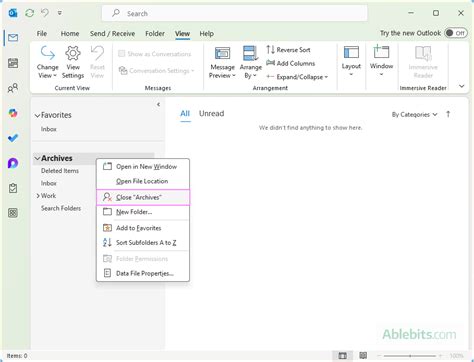Click the Change View button
Image resolution: width=474 pixels, height=362 pixels.
(x=47, y=62)
